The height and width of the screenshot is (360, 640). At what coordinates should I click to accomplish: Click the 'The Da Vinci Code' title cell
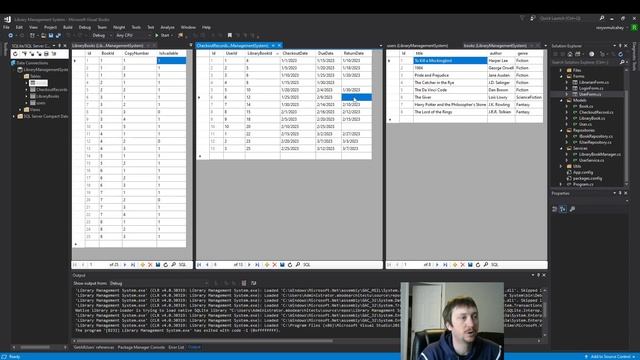coord(450,90)
